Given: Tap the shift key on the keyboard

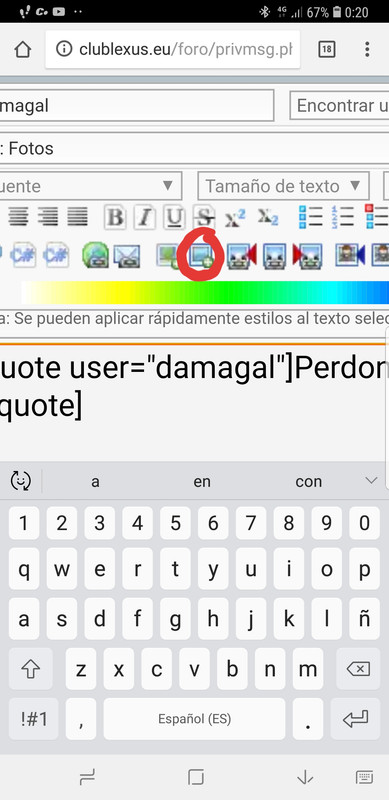Looking at the screenshot, I should pos(30,669).
